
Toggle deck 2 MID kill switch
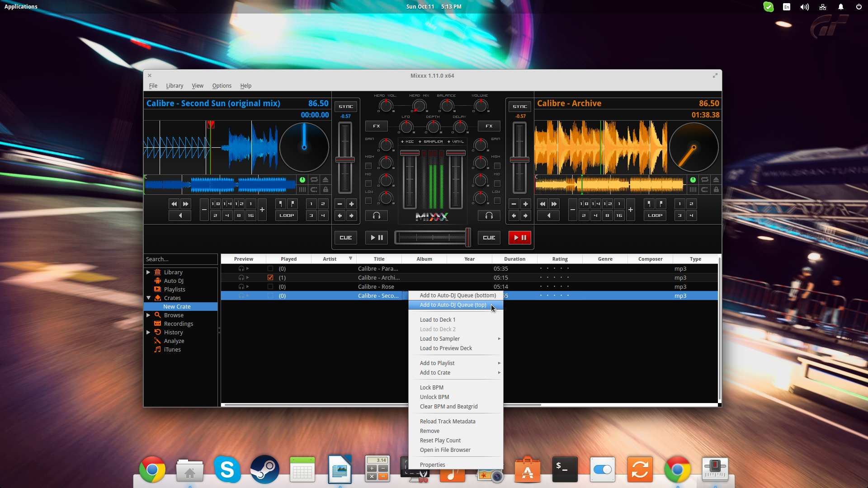pyautogui.click(x=497, y=183)
